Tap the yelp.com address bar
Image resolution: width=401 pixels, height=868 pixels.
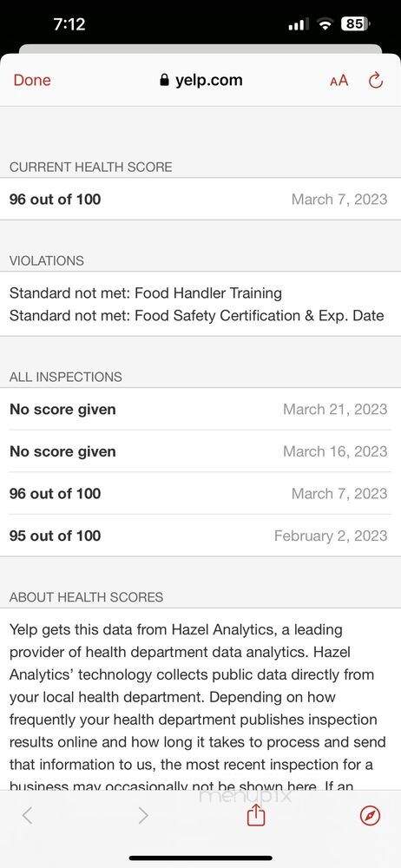point(201,80)
